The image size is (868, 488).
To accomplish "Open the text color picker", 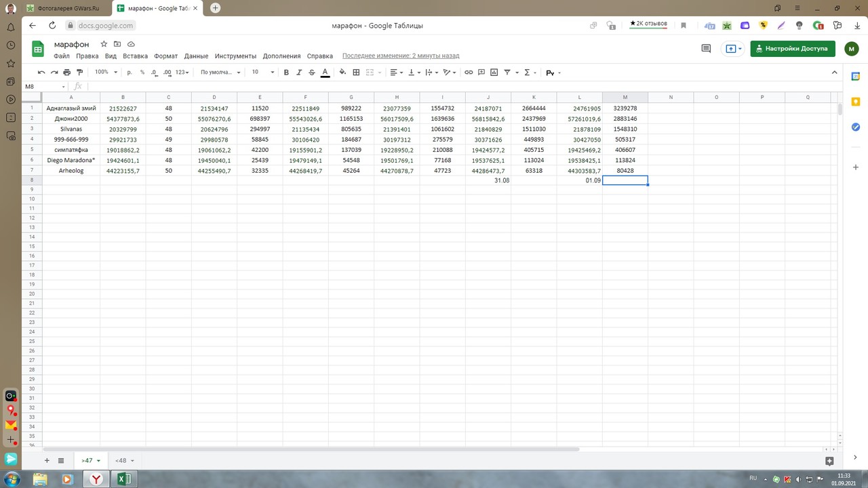I will (325, 72).
